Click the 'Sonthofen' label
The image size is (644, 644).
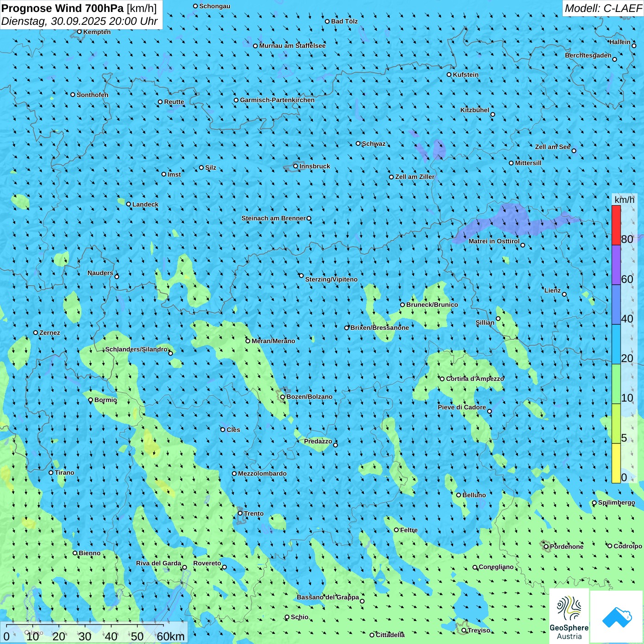tap(92, 95)
